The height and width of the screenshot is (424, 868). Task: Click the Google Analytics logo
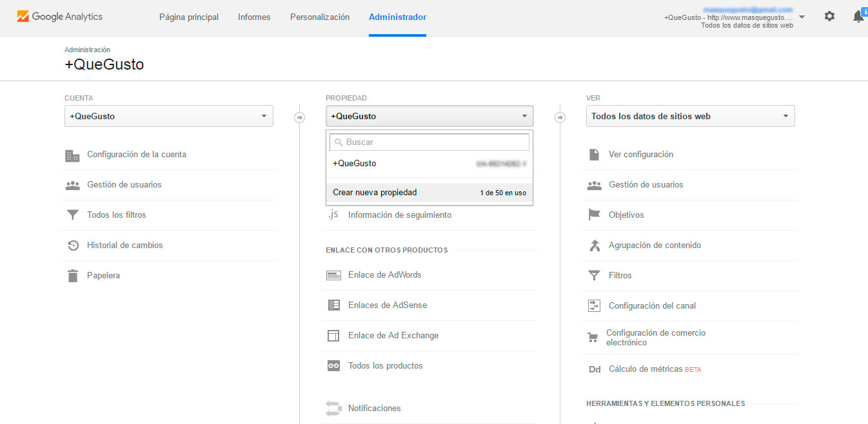60,17
